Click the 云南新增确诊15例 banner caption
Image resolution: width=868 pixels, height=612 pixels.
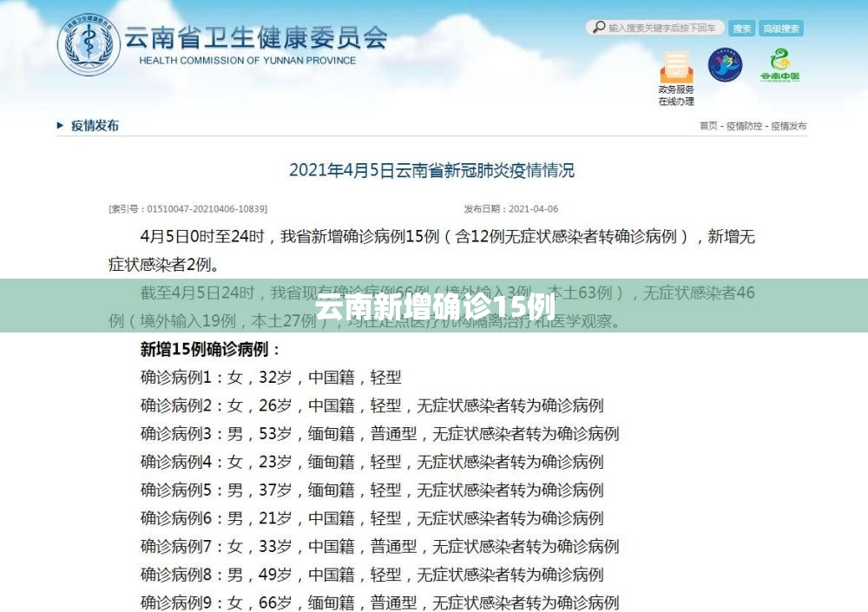[435, 308]
